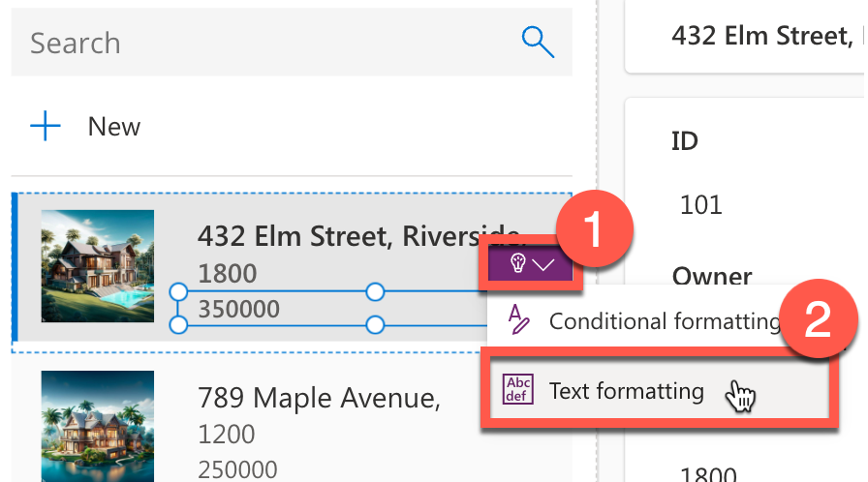Click the ID value 101 field

700,205
